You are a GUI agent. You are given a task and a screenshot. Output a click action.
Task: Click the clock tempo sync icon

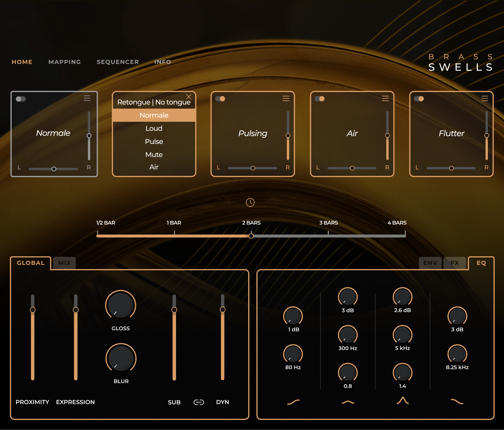click(250, 202)
